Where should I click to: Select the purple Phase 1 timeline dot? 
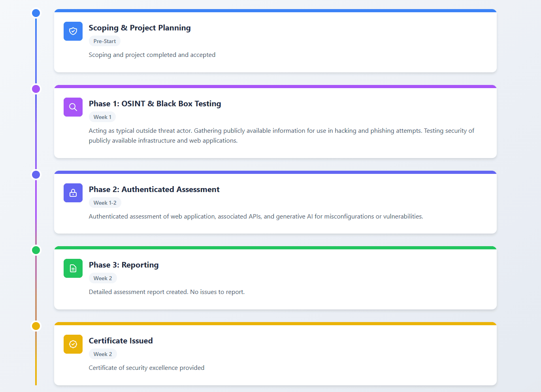coord(36,89)
